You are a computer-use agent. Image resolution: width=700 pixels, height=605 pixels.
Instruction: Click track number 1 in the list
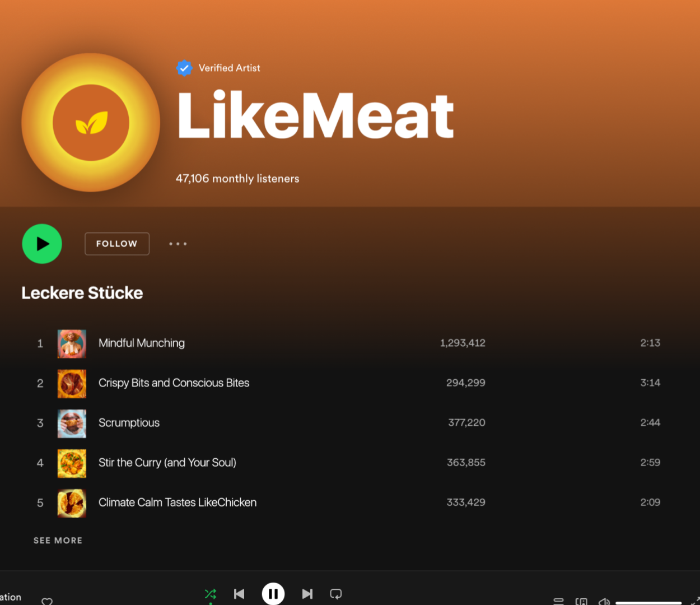pyautogui.click(x=40, y=343)
